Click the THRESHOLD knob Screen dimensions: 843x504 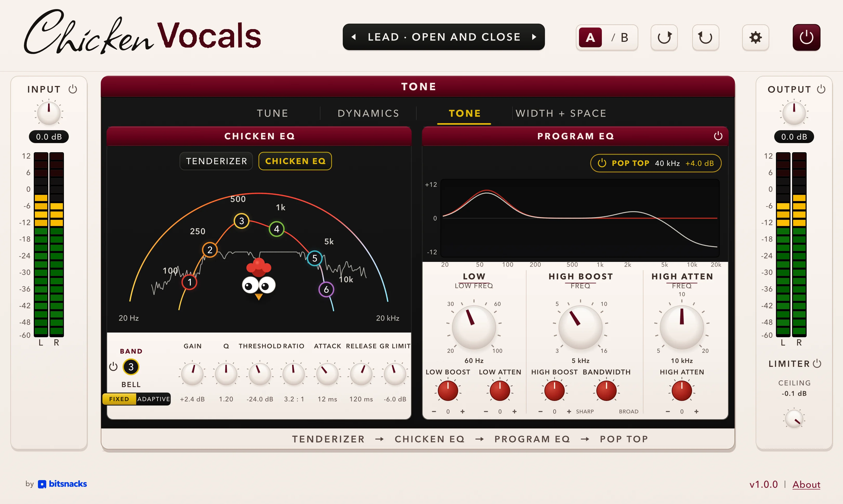pos(260,374)
